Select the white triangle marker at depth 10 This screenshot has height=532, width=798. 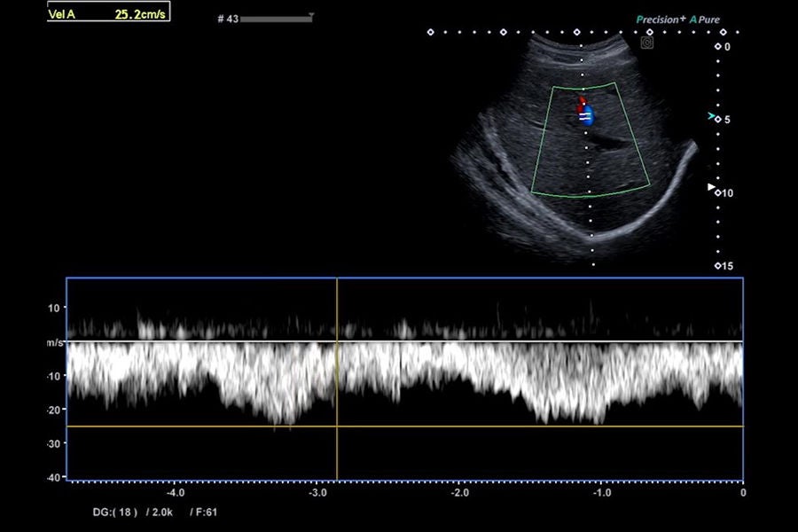pos(711,187)
